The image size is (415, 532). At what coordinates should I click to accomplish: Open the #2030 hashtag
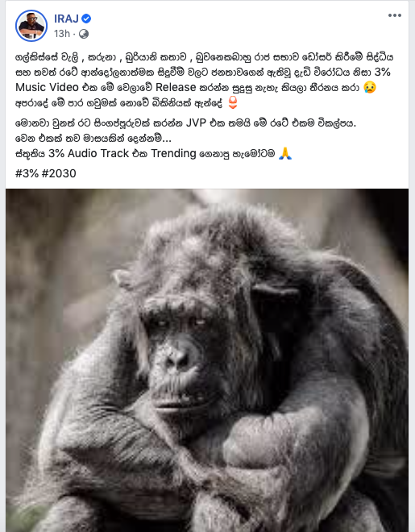pyautogui.click(x=59, y=173)
